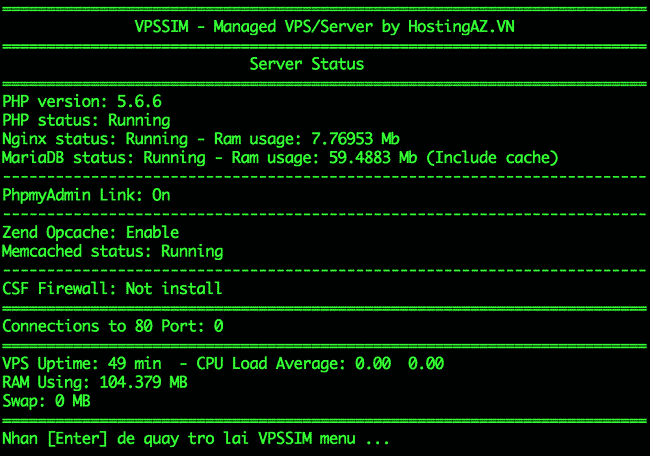Click the PHP version 5.6.6 line
650x456 pixels.
82,102
